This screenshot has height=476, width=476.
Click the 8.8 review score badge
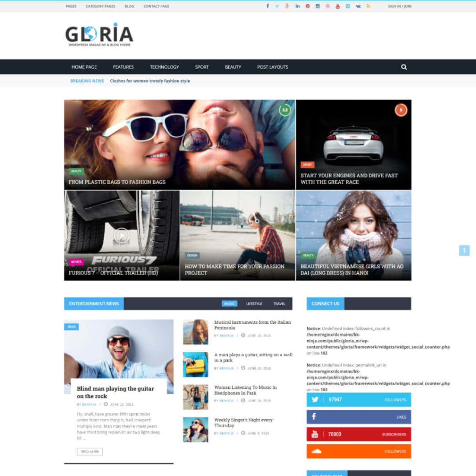[x=285, y=110]
